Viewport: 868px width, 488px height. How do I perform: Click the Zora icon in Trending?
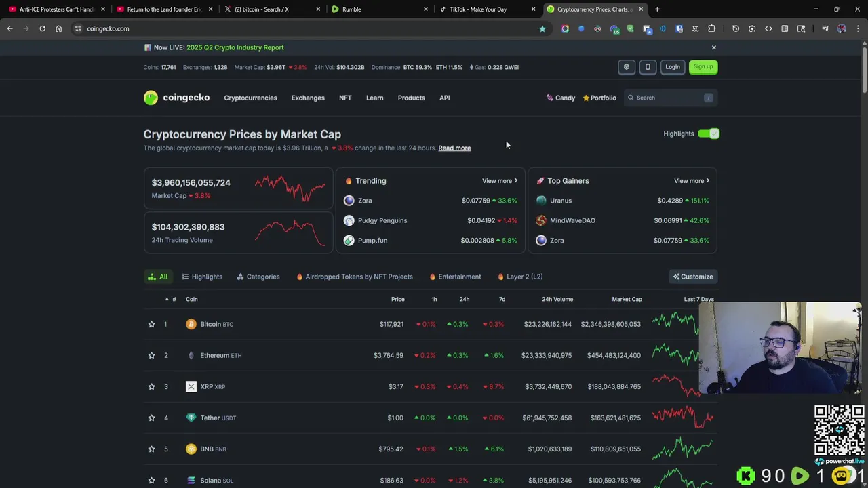[x=349, y=201]
